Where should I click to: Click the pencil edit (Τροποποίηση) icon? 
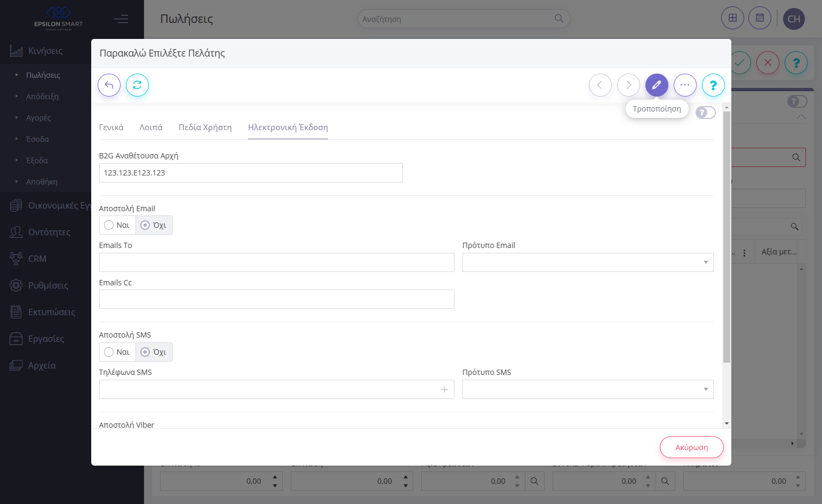point(657,85)
